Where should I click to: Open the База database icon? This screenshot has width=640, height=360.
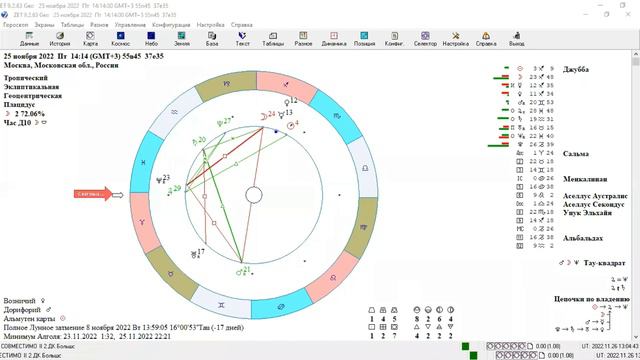tap(212, 39)
